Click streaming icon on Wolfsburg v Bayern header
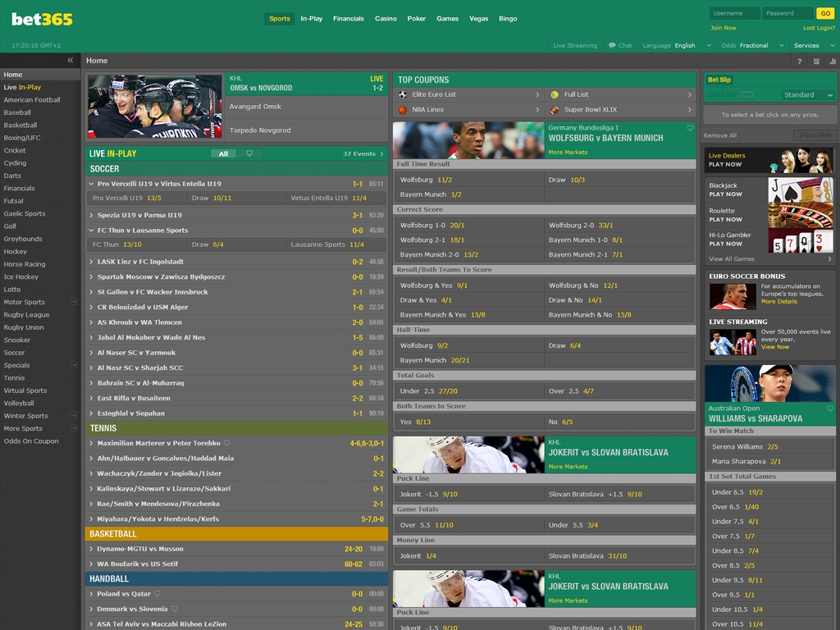 click(690, 128)
